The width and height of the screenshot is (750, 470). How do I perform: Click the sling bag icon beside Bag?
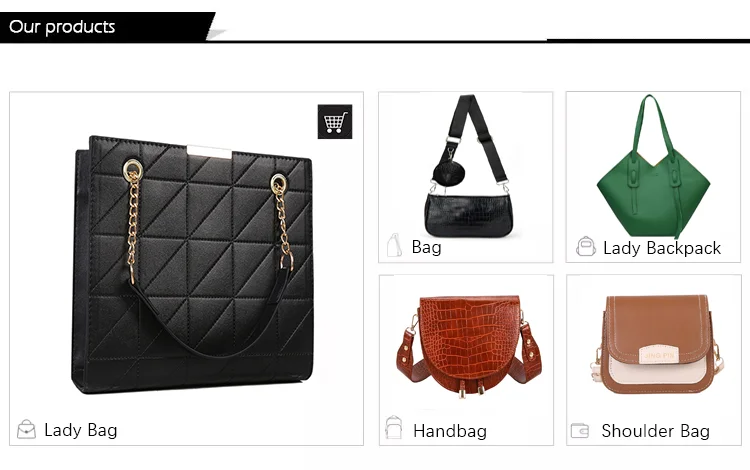click(x=394, y=245)
